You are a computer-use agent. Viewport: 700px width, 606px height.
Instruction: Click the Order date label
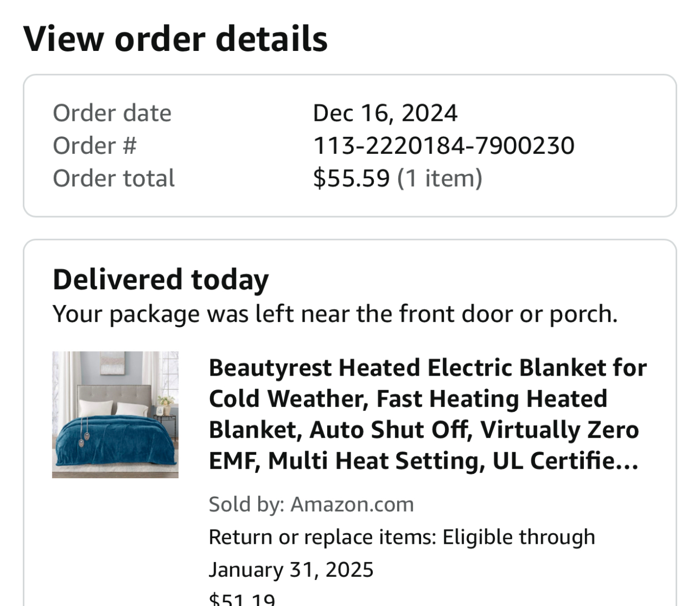pos(112,113)
